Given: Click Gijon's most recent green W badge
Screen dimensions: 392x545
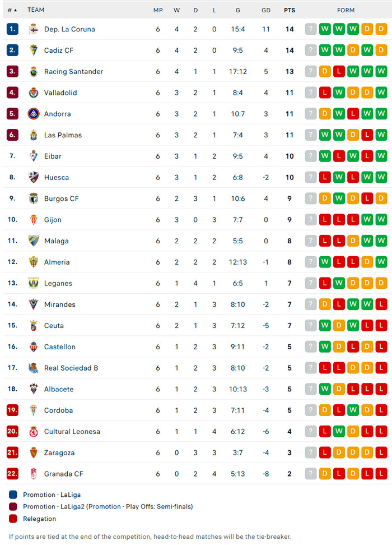Looking at the screenshot, I should (x=381, y=220).
